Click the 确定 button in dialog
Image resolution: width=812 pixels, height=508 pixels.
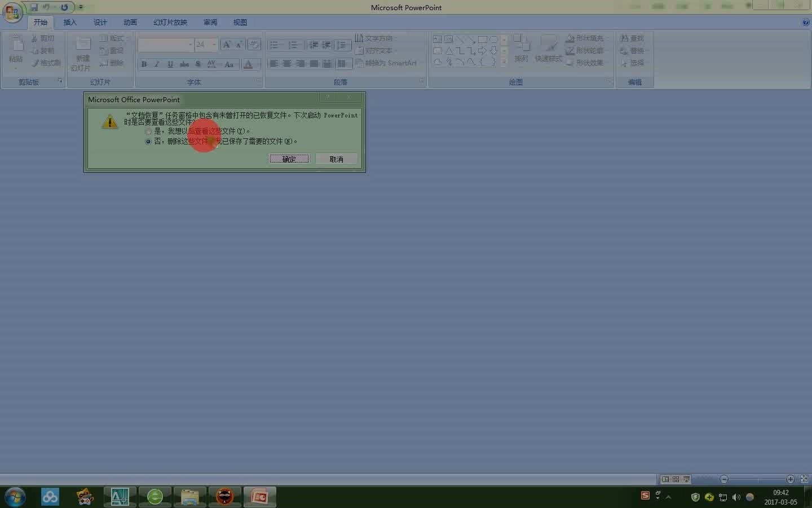coord(289,159)
